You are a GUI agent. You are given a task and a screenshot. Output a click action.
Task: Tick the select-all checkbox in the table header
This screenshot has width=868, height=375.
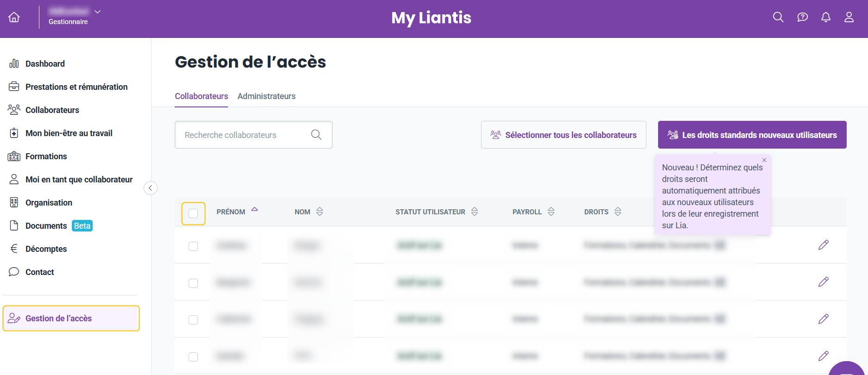(x=193, y=213)
